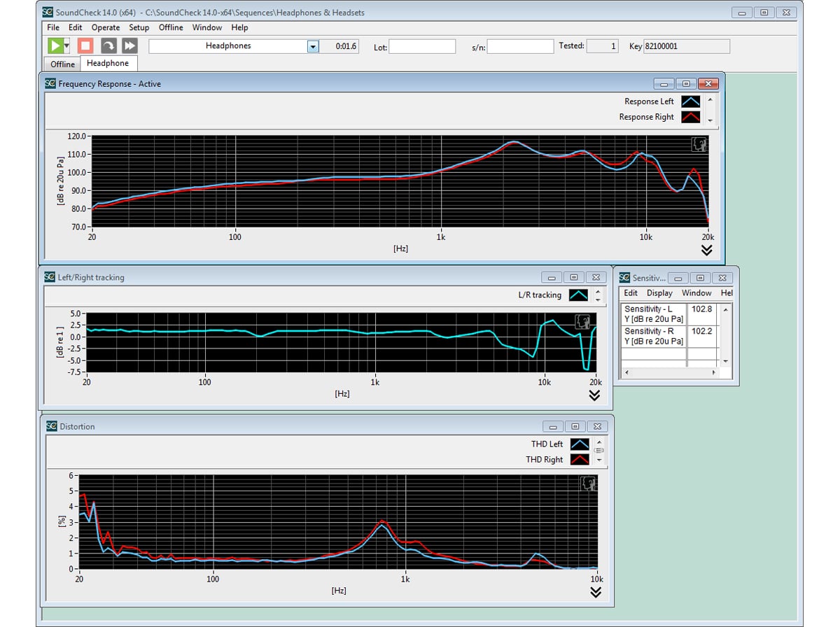This screenshot has width=840, height=627.
Task: Select the Sensitivity - L table row
Action: 653,313
